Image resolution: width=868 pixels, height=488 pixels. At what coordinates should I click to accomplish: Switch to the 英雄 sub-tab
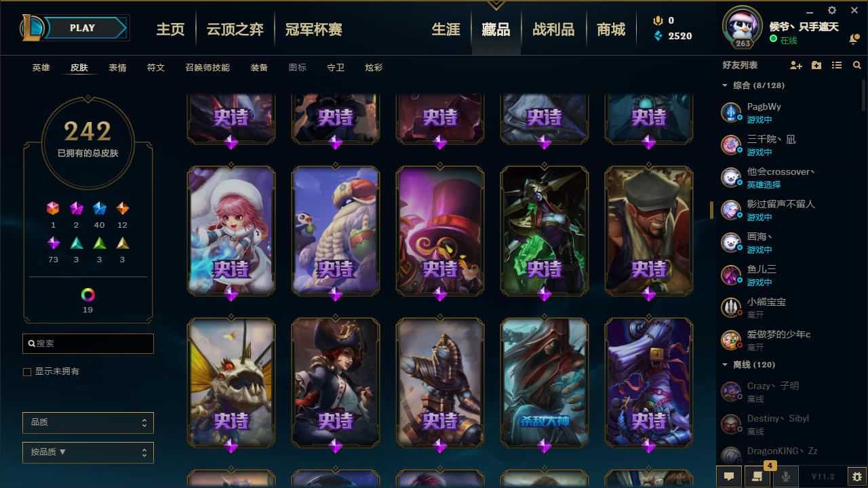tap(41, 68)
